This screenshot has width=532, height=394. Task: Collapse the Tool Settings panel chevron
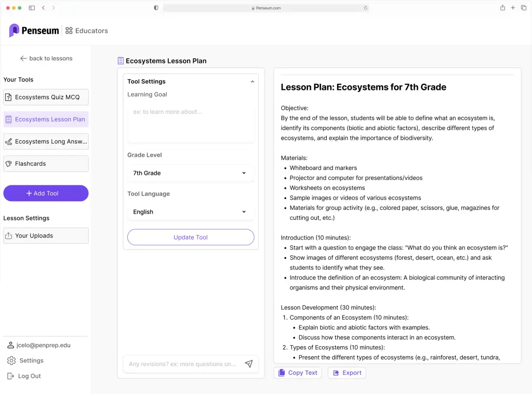pos(252,82)
